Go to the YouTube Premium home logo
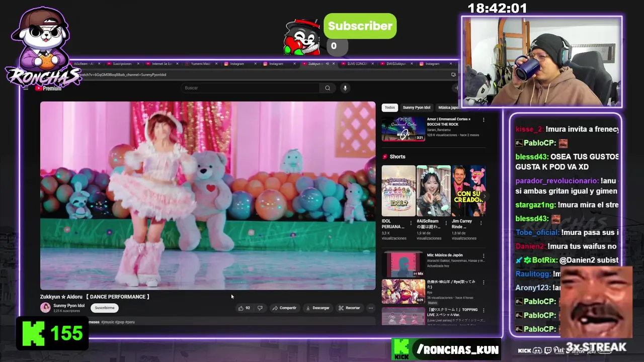The width and height of the screenshot is (644, 362). (x=48, y=88)
